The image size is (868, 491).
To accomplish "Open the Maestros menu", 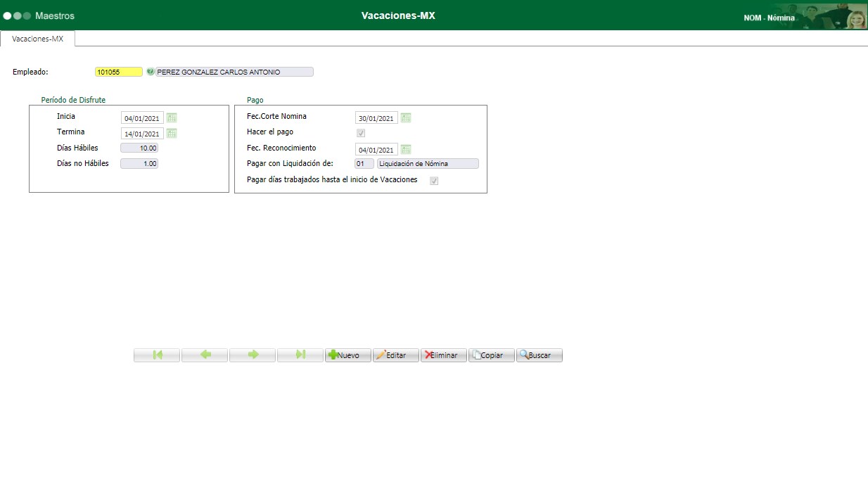I will coord(55,15).
